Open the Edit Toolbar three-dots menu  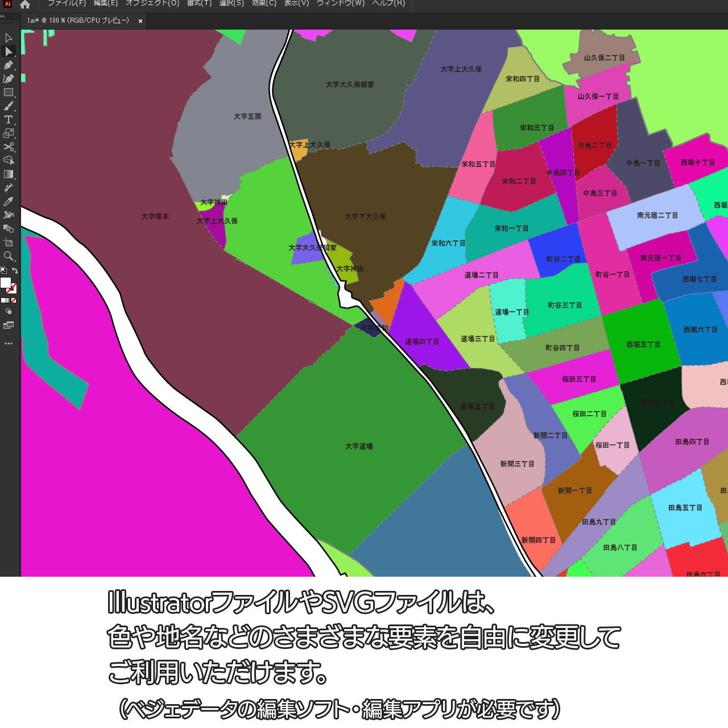point(9,344)
